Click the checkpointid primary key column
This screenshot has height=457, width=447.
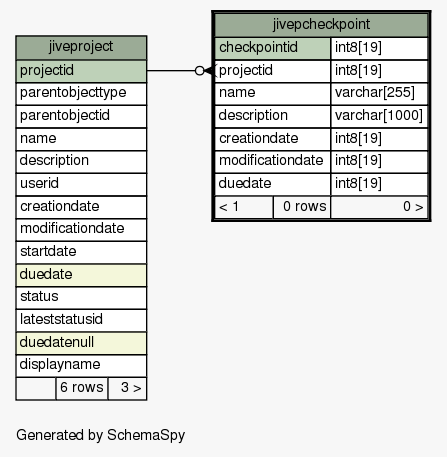click(273, 48)
